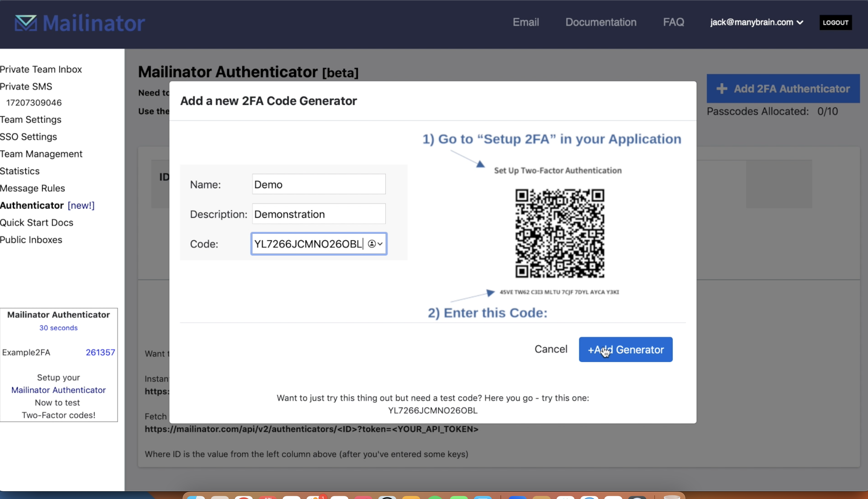Click the '30 seconds' timer text

pyautogui.click(x=59, y=328)
